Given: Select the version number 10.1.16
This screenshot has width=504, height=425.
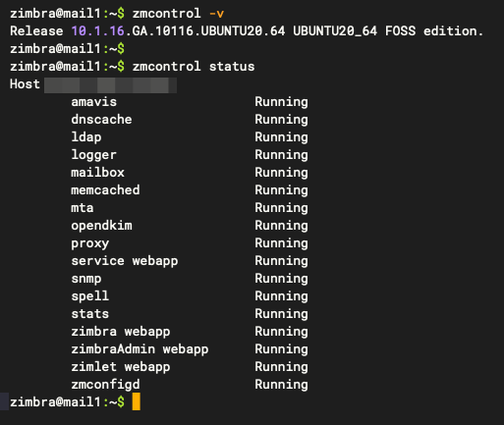Looking at the screenshot, I should (x=98, y=31).
